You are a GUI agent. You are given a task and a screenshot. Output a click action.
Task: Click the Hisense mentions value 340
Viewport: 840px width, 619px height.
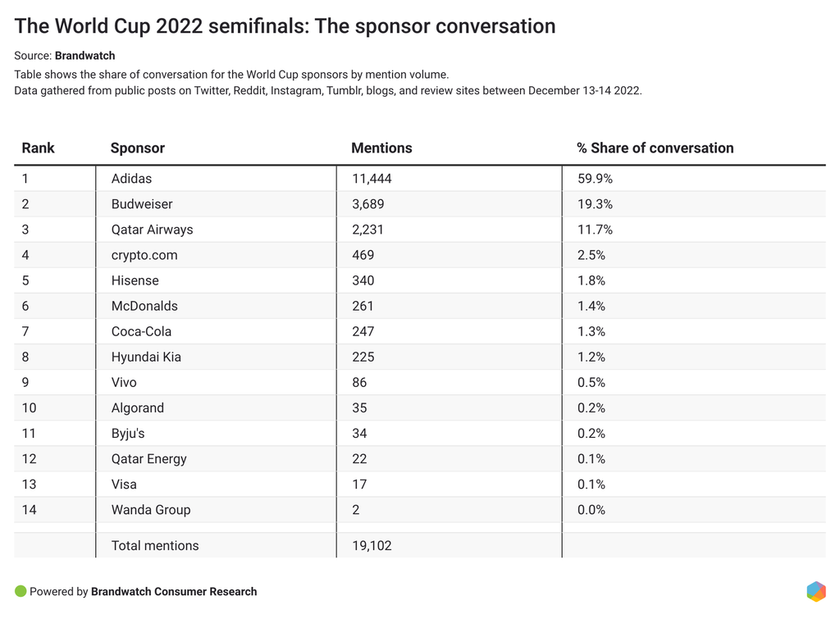[x=363, y=280]
